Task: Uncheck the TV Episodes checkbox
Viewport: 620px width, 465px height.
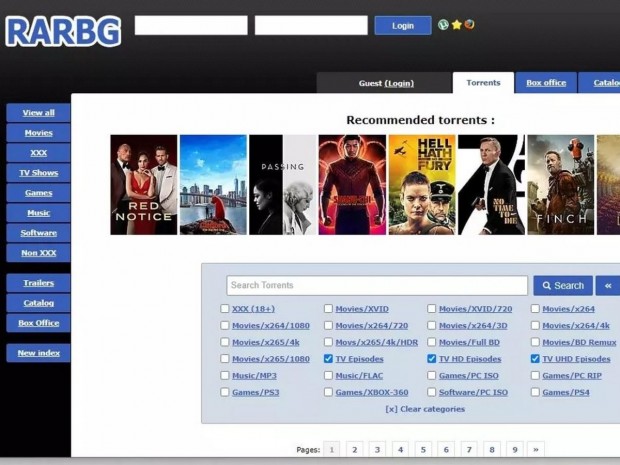Action: [328, 358]
